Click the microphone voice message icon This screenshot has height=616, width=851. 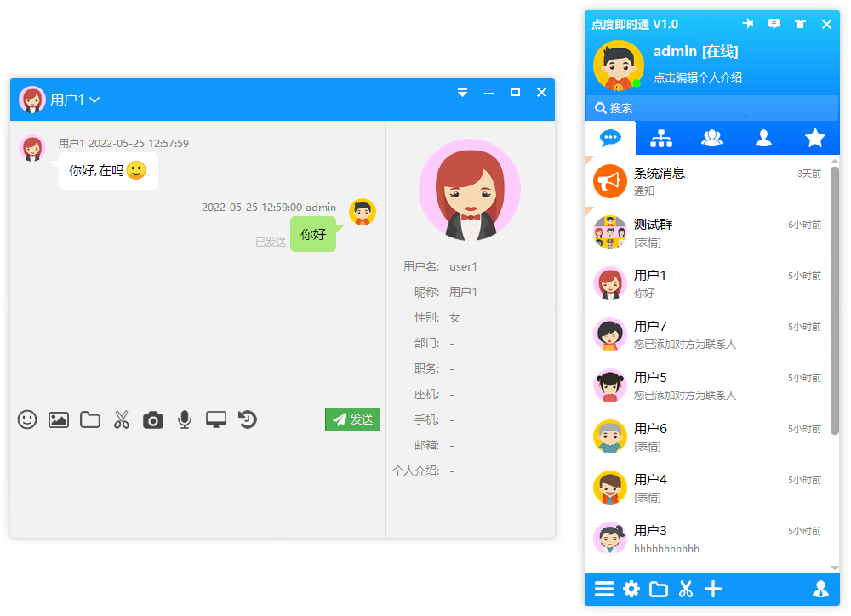[x=185, y=419]
